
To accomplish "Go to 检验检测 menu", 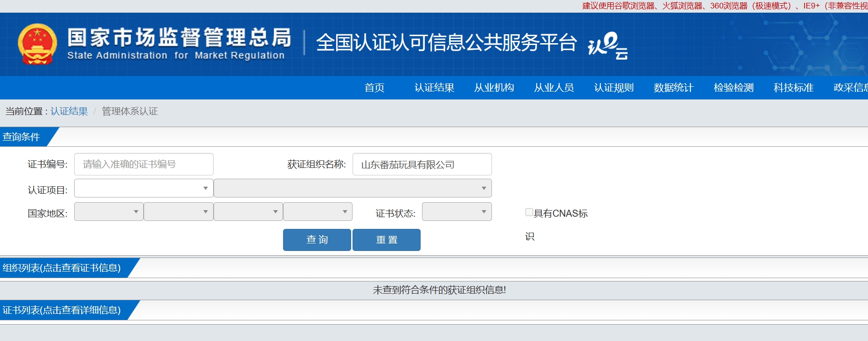I will pos(734,88).
